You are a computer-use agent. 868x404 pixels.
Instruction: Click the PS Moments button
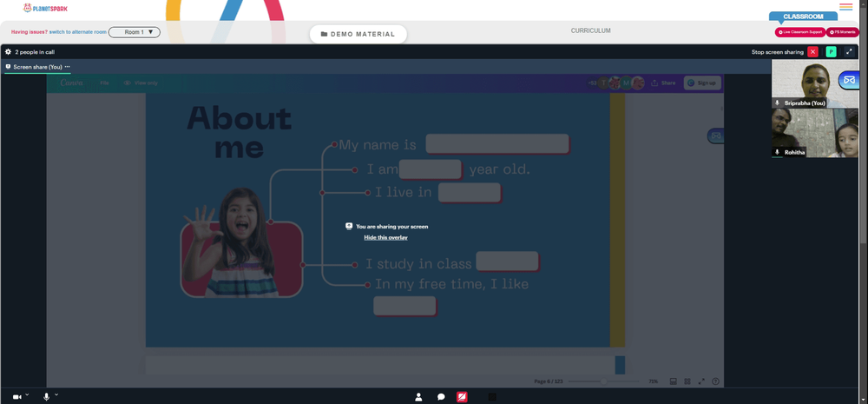point(843,32)
